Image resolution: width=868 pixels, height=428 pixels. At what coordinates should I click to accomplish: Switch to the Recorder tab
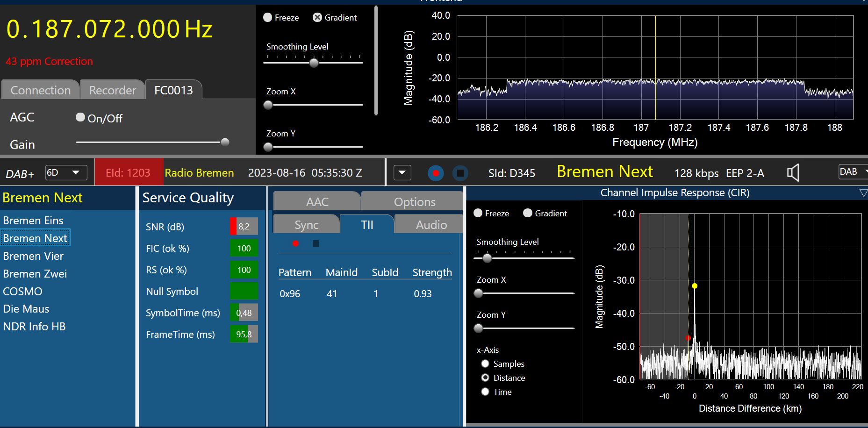112,90
